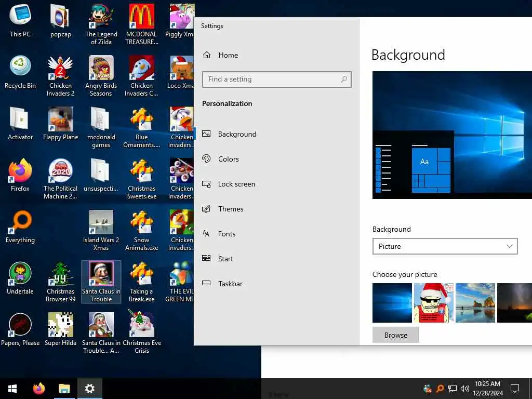
Task: Select the Activator folder icon
Action: pos(20,124)
